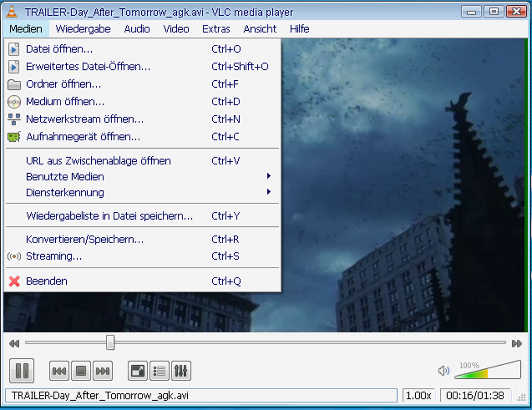Screen dimensions: 532x410
Task: Click the Medium öffnen disc icon
Action: coord(14,102)
